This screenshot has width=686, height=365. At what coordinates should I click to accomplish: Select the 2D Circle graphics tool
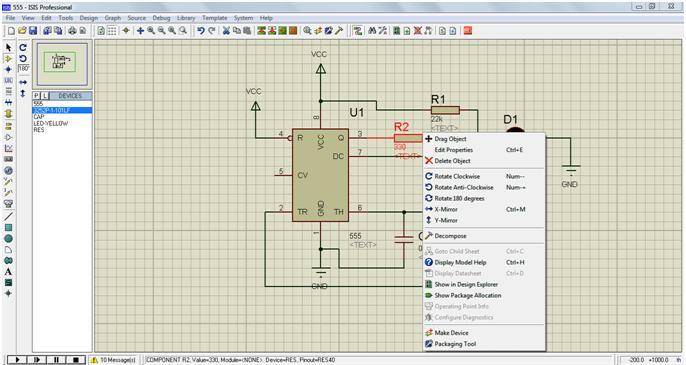coord(8,239)
